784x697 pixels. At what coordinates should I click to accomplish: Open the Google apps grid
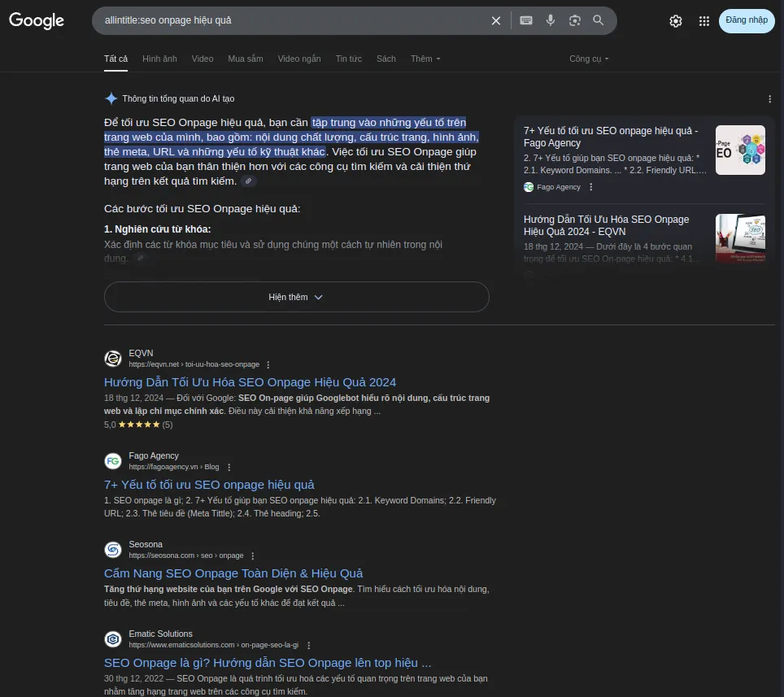click(x=704, y=21)
